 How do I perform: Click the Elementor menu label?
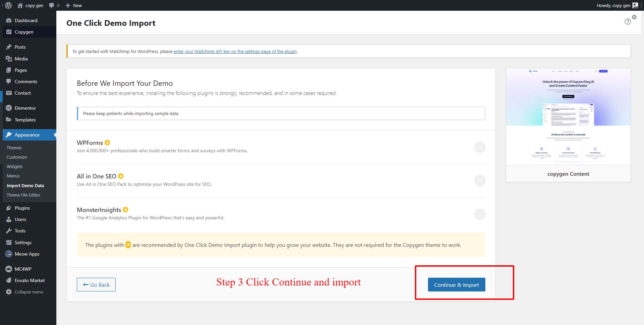tap(25, 108)
